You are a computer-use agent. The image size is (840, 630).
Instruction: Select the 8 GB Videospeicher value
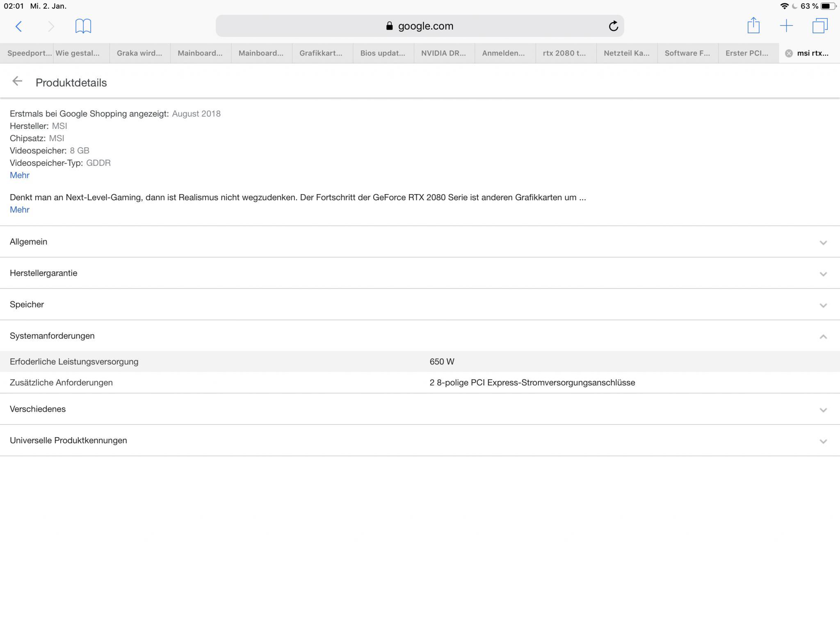[x=80, y=151]
